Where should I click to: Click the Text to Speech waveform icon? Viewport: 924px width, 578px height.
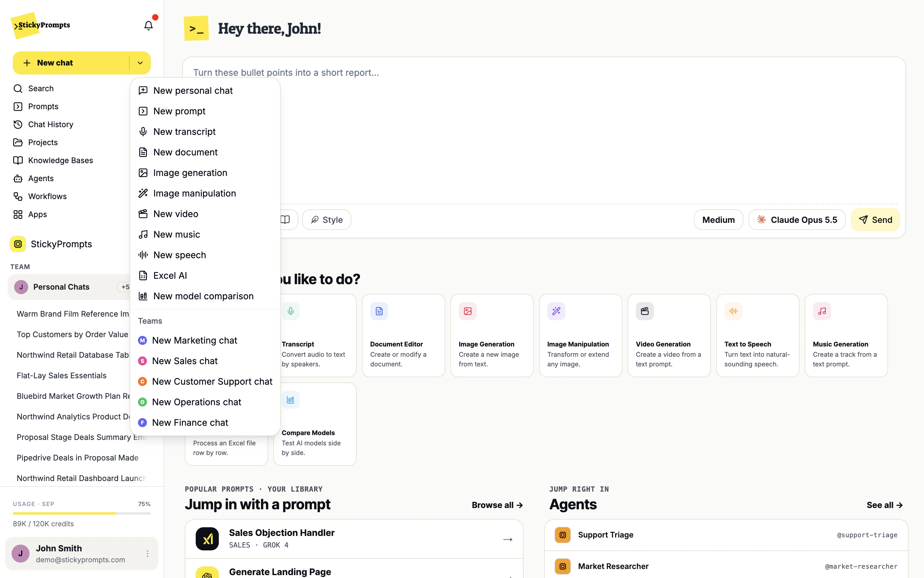point(733,311)
